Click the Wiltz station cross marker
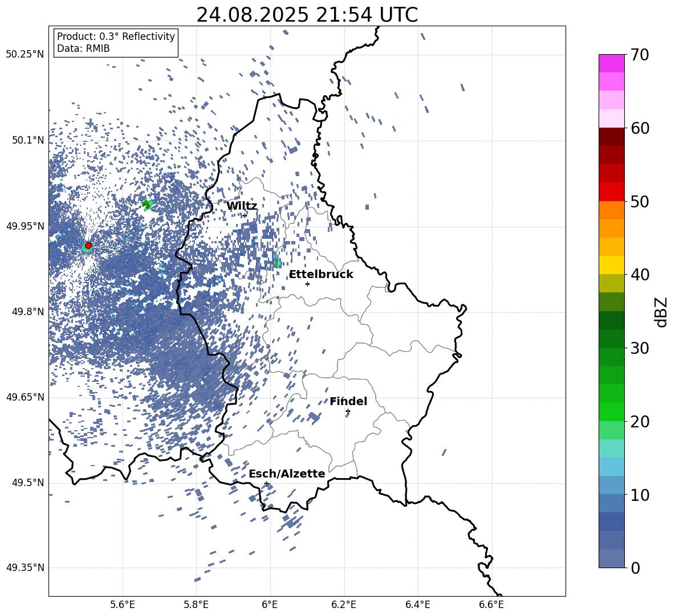Image resolution: width=675 pixels, height=616 pixels. (245, 215)
